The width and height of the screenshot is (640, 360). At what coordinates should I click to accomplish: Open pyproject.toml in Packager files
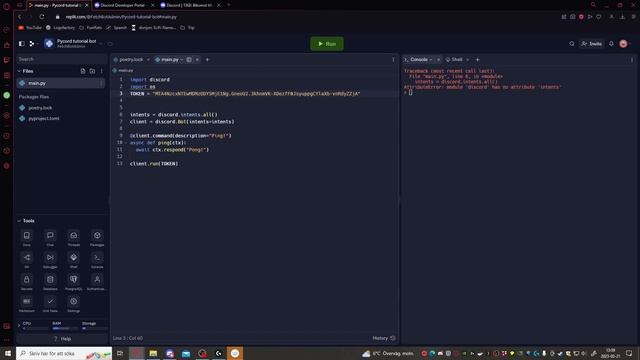44,118
